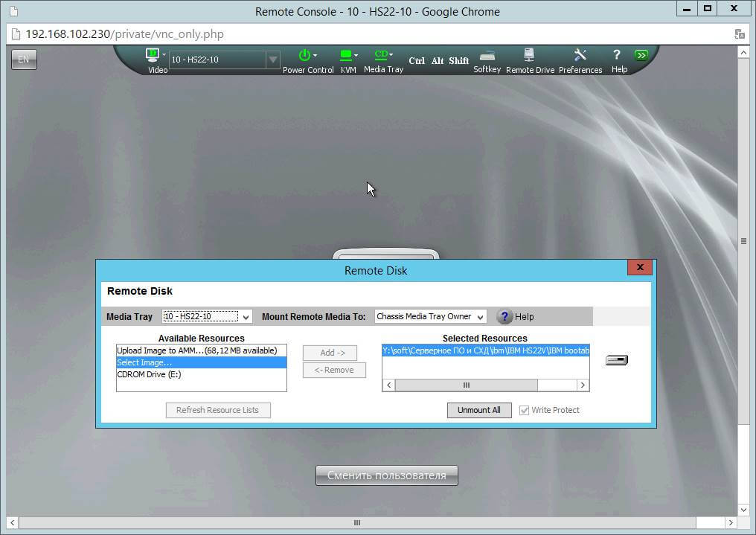The image size is (756, 535).
Task: Click the Сменить пользователя button
Action: 387,475
